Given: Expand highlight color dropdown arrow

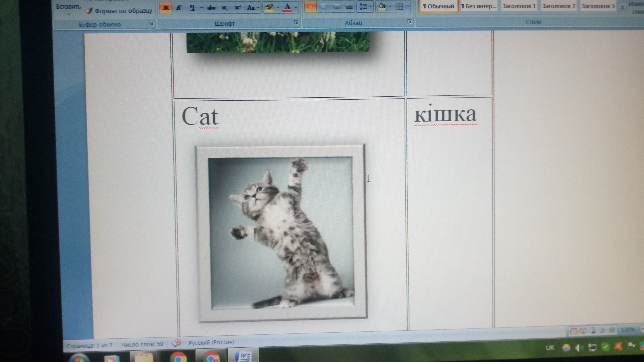Looking at the screenshot, I should tap(278, 7).
